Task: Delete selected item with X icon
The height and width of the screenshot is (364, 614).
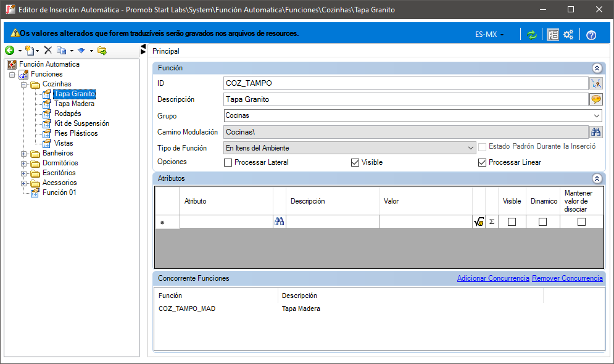Action: pos(48,50)
